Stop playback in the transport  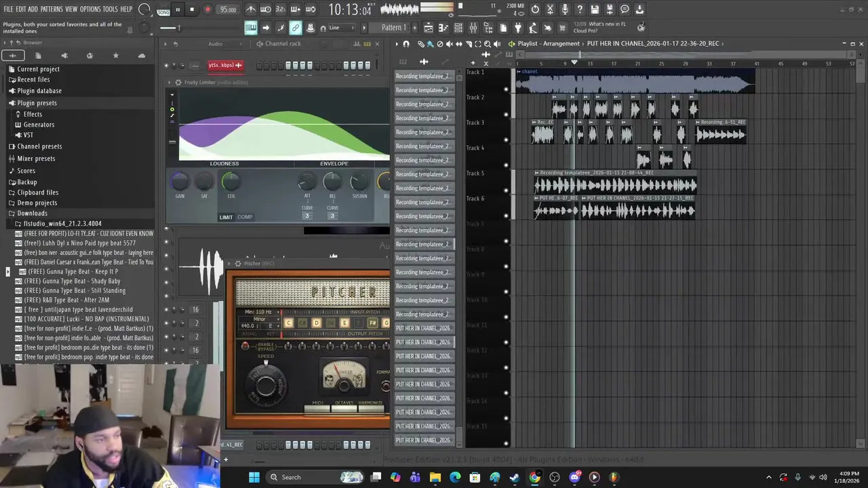pos(192,9)
